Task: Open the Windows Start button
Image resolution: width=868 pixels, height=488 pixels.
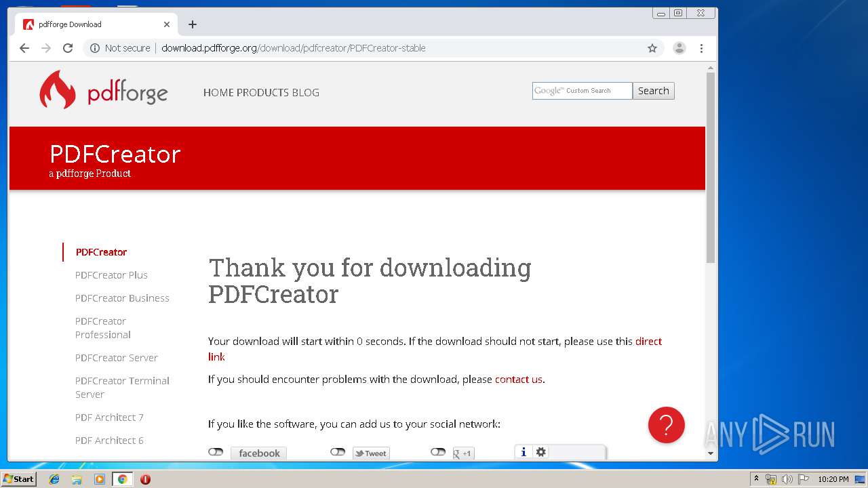Action: coord(18,479)
